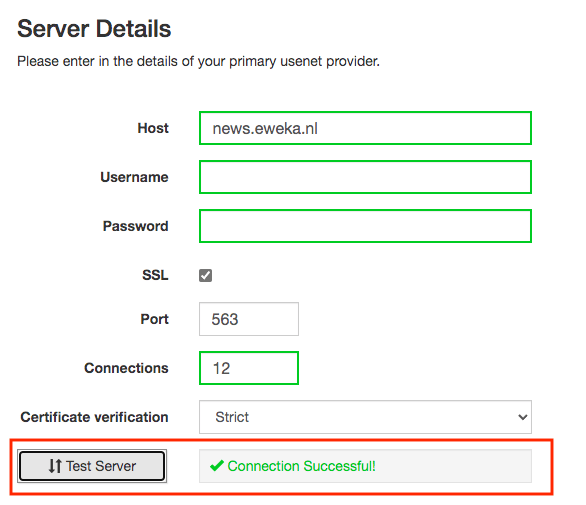Click the Connections label
586x505 pixels.
click(x=126, y=368)
